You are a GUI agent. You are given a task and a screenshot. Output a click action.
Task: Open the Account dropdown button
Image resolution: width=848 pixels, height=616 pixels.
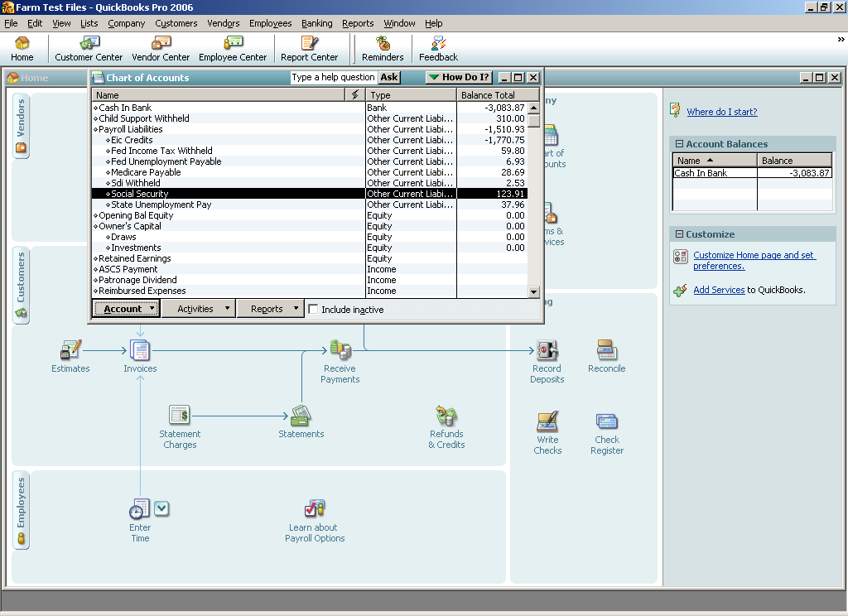pos(127,309)
